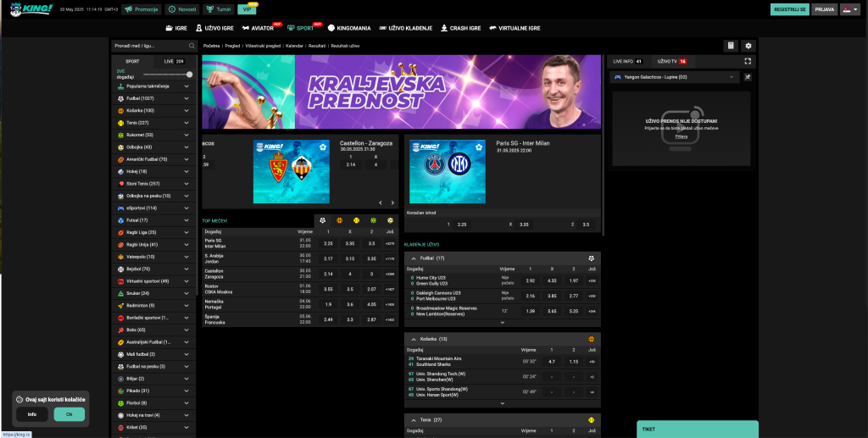Collapse live Košarka (13) section
This screenshot has height=438, width=868.
click(413, 339)
